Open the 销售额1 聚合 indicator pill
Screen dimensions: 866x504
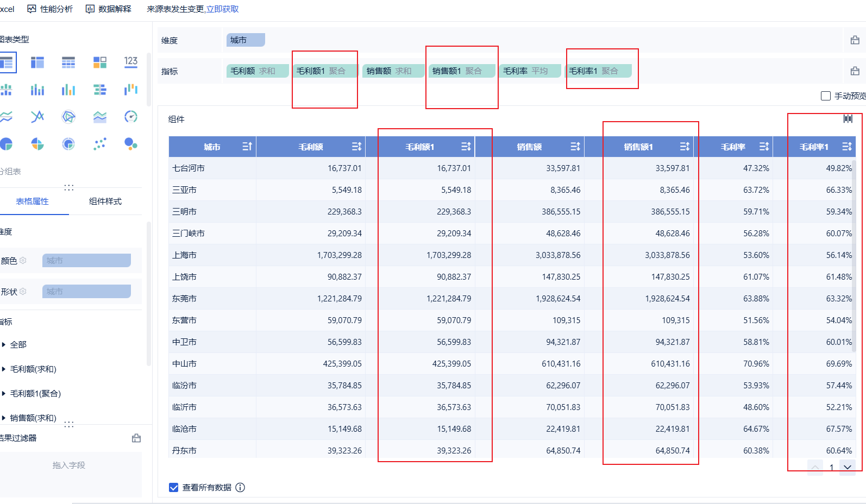462,71
